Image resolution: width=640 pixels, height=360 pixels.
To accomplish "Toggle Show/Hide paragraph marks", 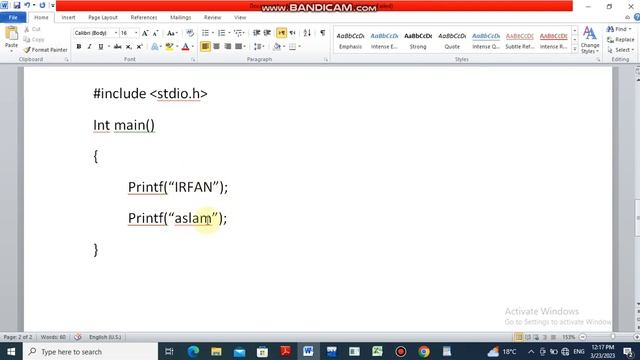I will click(322, 33).
